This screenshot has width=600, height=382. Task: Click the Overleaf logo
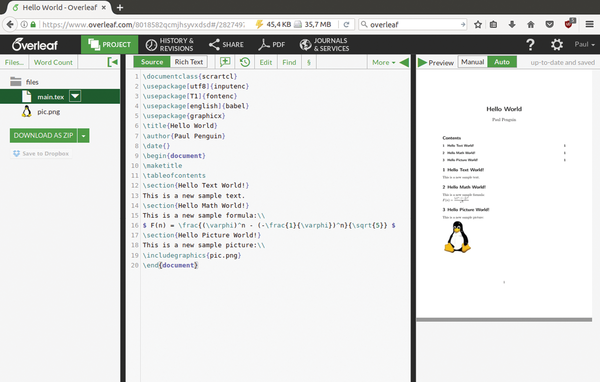(35, 45)
